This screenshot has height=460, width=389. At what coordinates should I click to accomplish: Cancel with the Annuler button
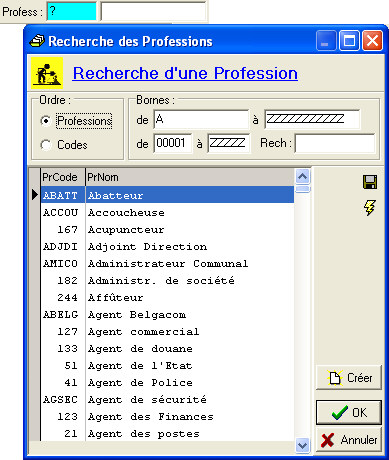(349, 440)
